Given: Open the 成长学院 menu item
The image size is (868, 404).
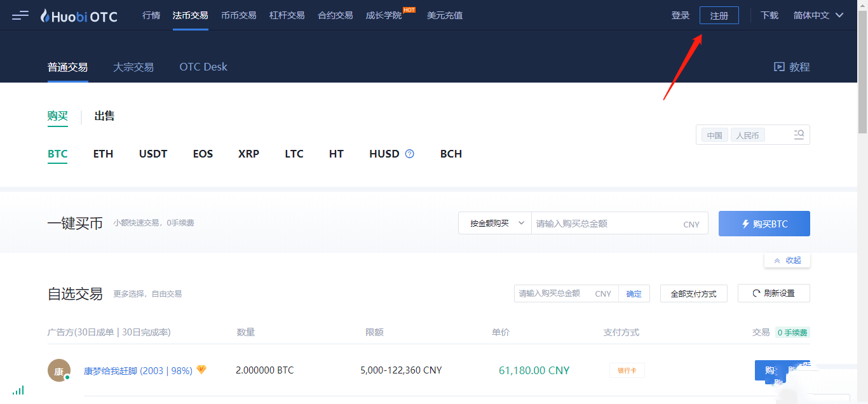Looking at the screenshot, I should tap(384, 15).
